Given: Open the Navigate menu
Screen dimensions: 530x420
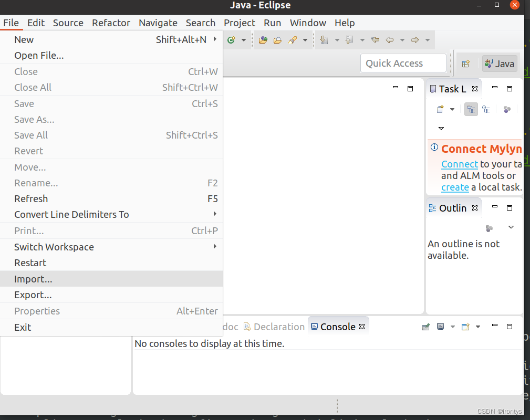Looking at the screenshot, I should 158,23.
